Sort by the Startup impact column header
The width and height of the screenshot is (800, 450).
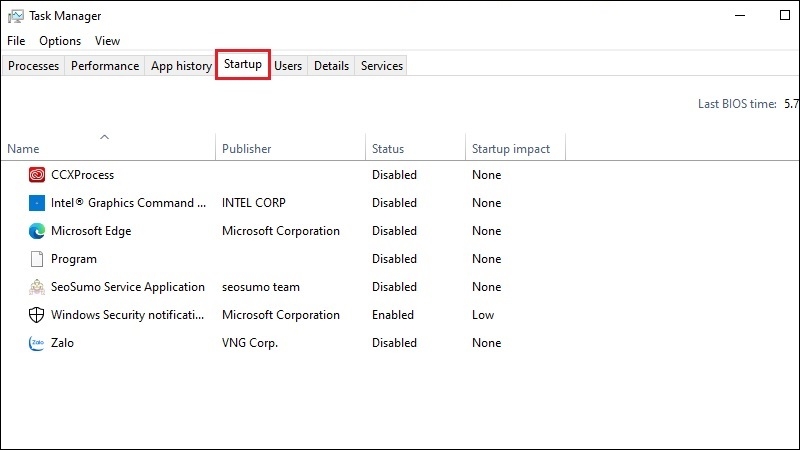pyautogui.click(x=511, y=149)
